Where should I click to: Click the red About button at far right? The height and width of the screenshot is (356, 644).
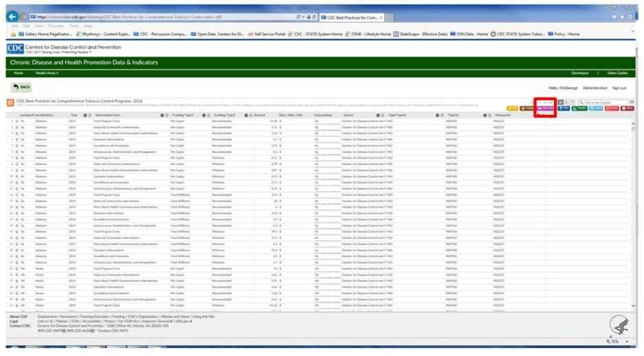click(627, 108)
